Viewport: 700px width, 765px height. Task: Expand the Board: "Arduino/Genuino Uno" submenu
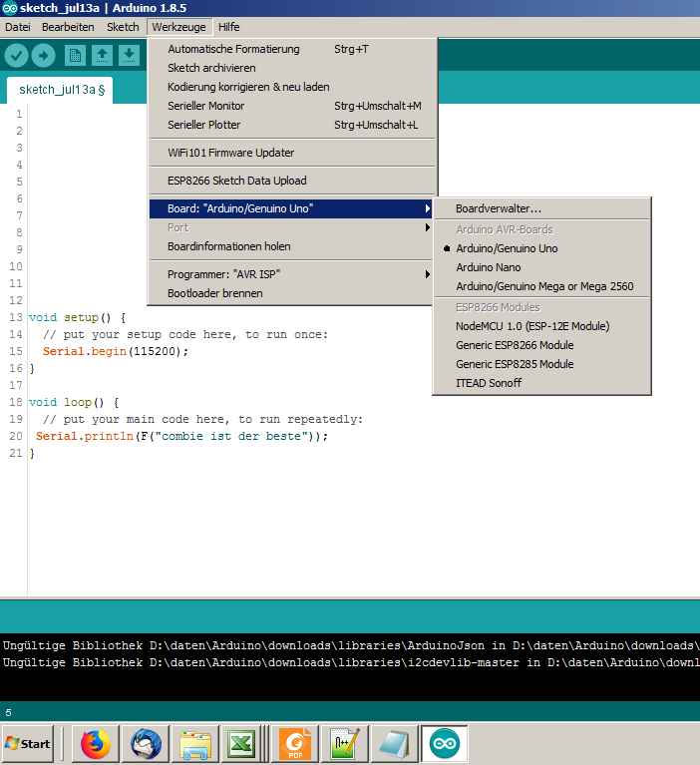(x=291, y=208)
